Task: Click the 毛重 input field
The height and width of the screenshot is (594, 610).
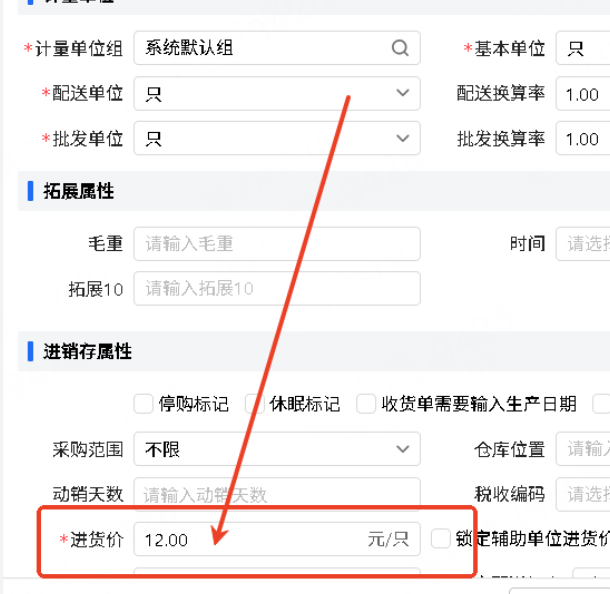Action: (x=277, y=244)
